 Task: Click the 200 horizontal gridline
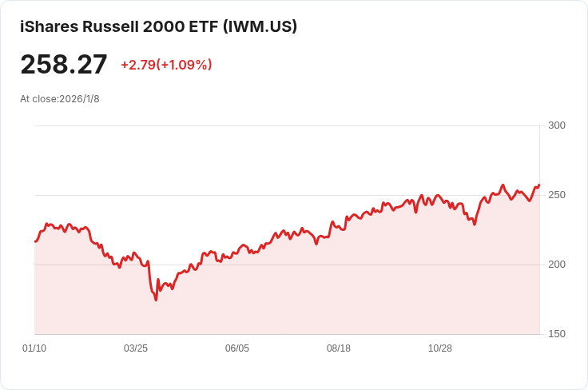pos(287,265)
